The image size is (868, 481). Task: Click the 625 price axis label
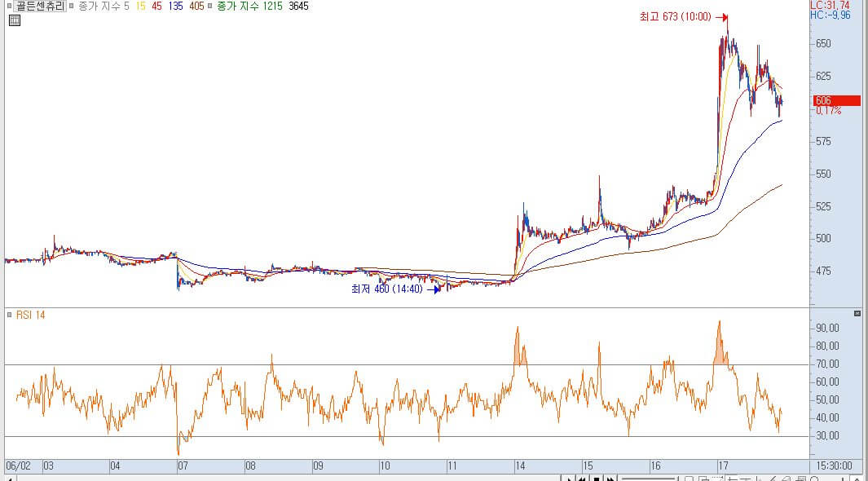(x=823, y=77)
